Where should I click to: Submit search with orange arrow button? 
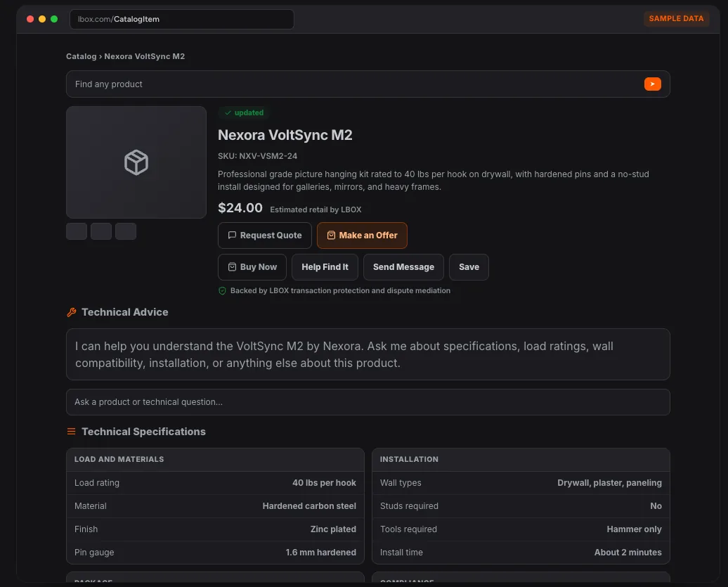[x=652, y=84]
